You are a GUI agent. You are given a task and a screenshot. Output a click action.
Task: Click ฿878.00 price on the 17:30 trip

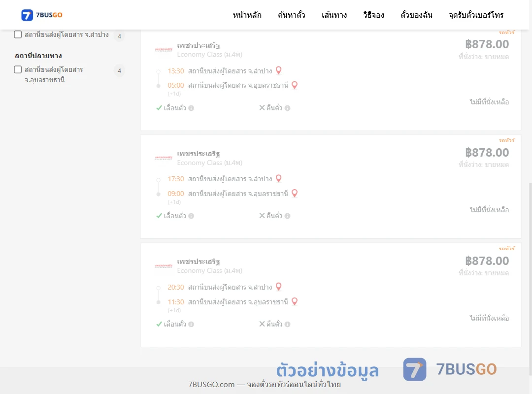(x=487, y=152)
